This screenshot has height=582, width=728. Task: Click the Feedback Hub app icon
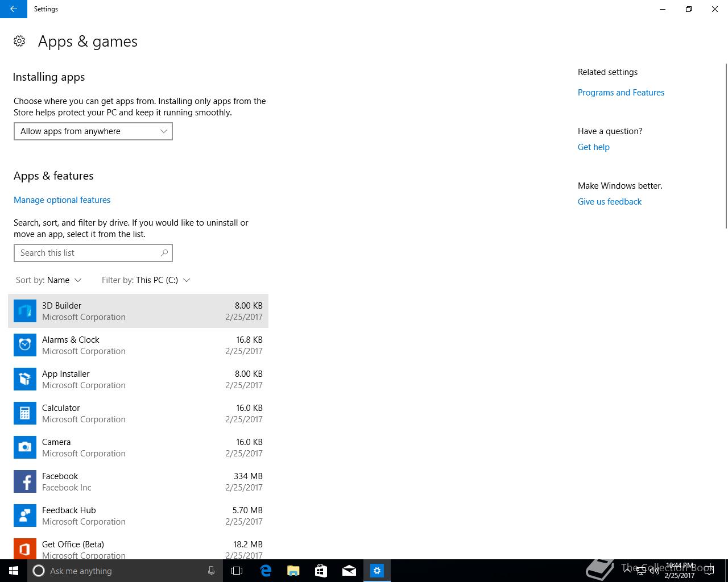point(25,516)
